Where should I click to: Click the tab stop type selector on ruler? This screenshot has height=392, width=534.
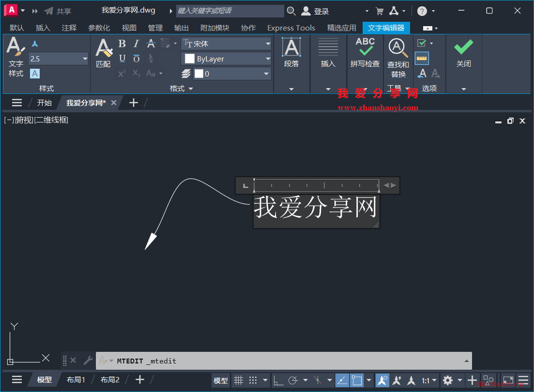point(245,186)
